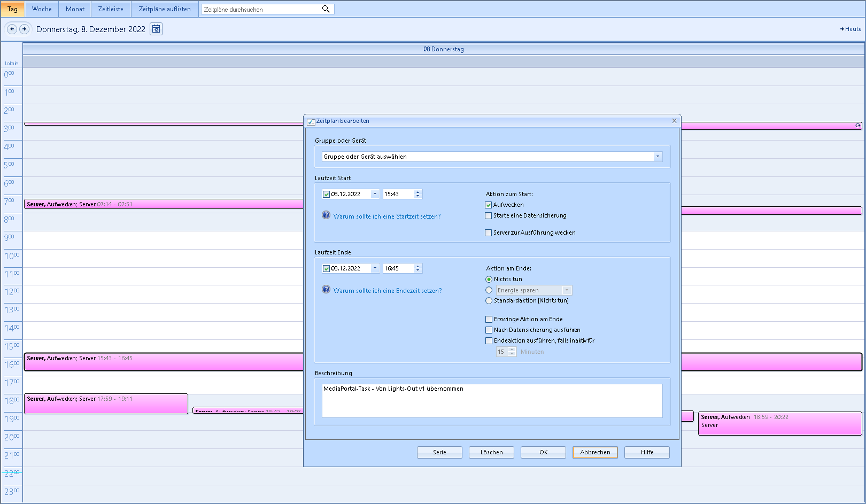Click recurrence icon on the 3:00 schedule bar

tap(858, 126)
